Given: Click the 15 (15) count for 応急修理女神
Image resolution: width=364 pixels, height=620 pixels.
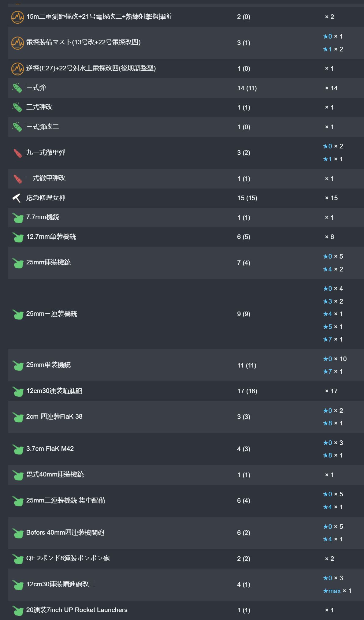Looking at the screenshot, I should click(x=247, y=198).
